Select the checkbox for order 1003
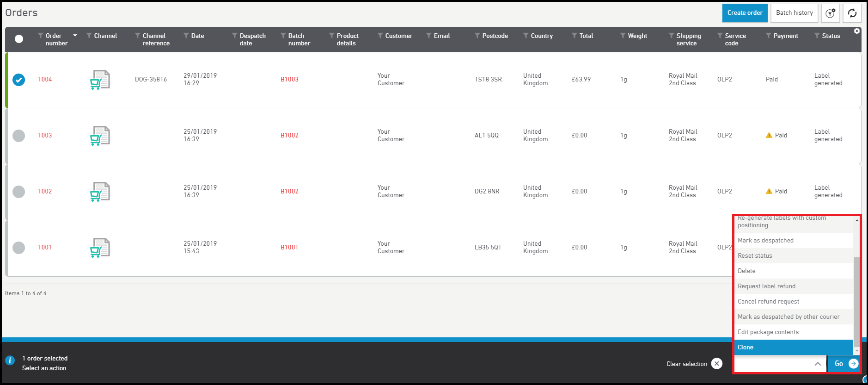The width and height of the screenshot is (868, 385). 19,136
